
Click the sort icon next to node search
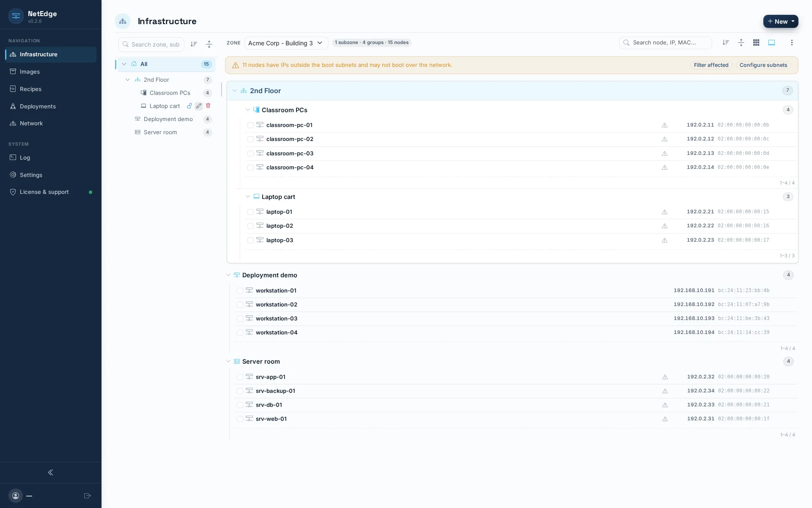click(x=726, y=42)
